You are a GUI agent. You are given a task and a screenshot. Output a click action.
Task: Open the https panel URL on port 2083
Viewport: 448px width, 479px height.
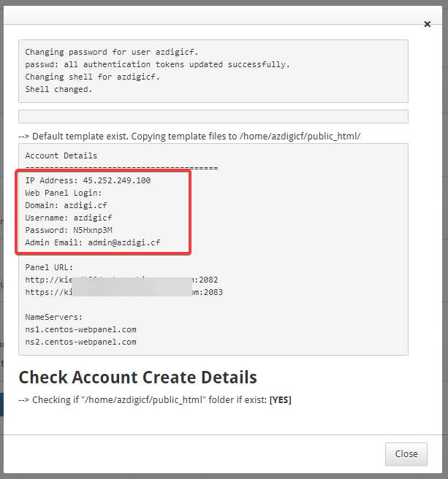tap(124, 292)
